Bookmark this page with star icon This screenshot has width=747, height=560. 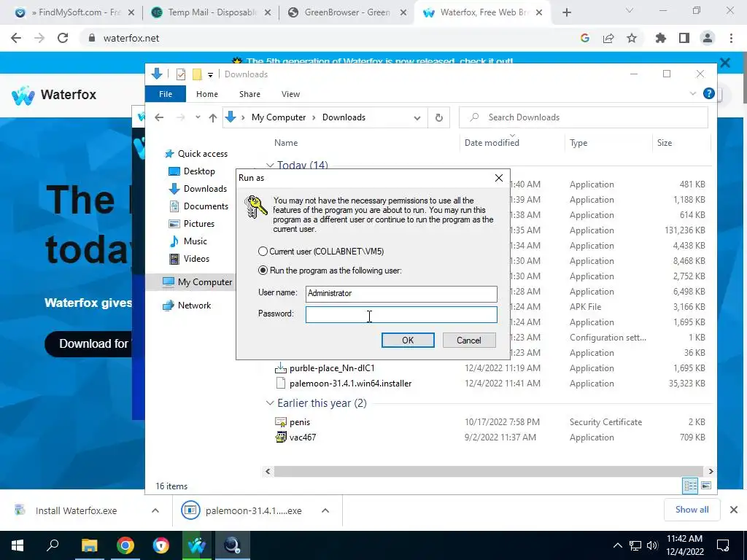[x=632, y=38]
